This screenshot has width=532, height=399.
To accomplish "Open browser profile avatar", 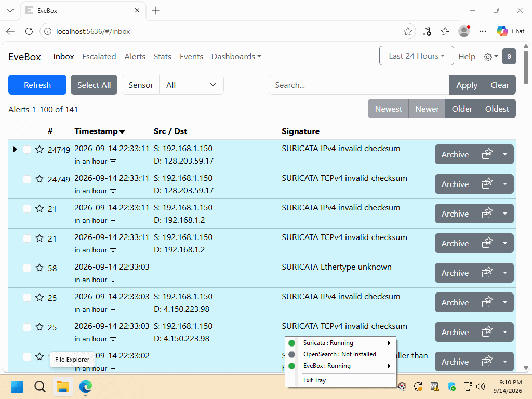I will pyautogui.click(x=464, y=31).
